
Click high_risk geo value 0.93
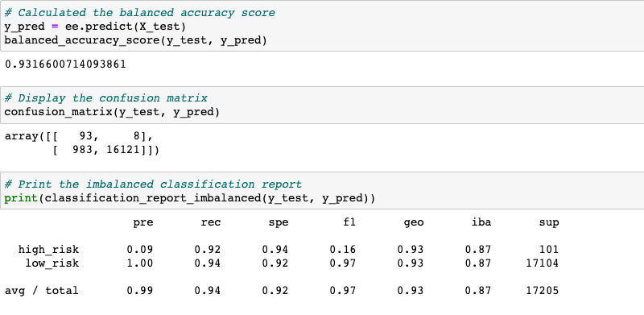tap(411, 250)
